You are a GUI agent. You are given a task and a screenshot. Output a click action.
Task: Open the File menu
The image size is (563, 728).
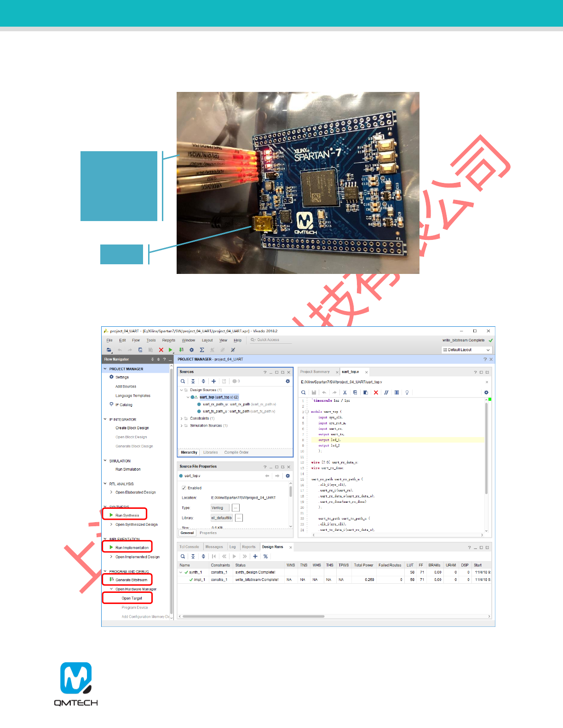[x=109, y=340]
